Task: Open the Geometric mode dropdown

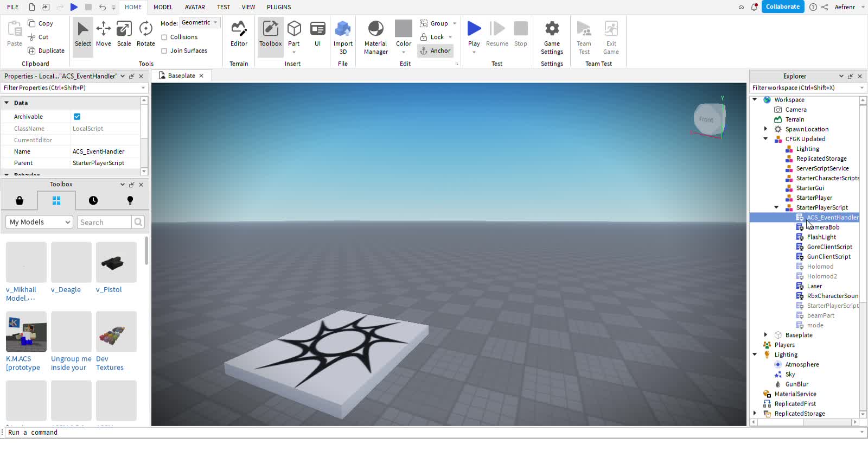Action: 200,23
